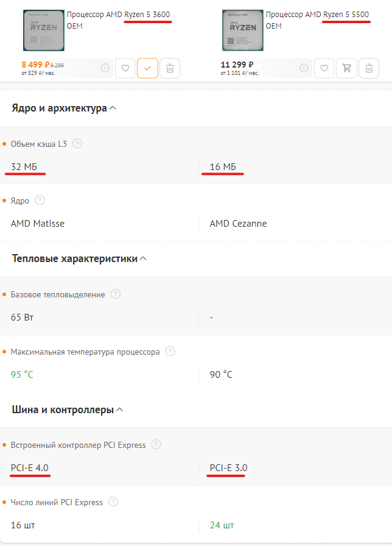Open Ryzen 5 3600 product thumbnail

43,30
